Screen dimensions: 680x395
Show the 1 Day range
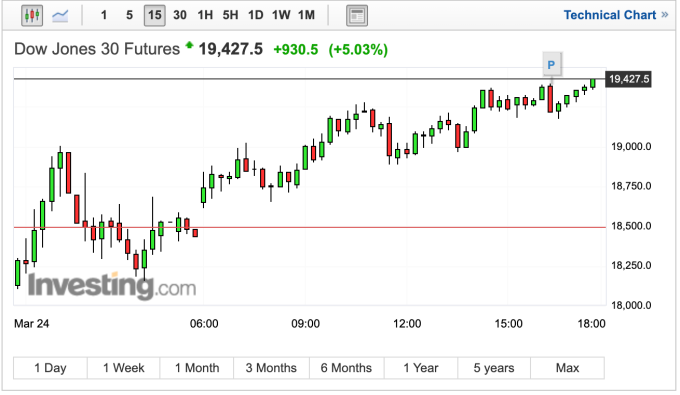tap(50, 368)
